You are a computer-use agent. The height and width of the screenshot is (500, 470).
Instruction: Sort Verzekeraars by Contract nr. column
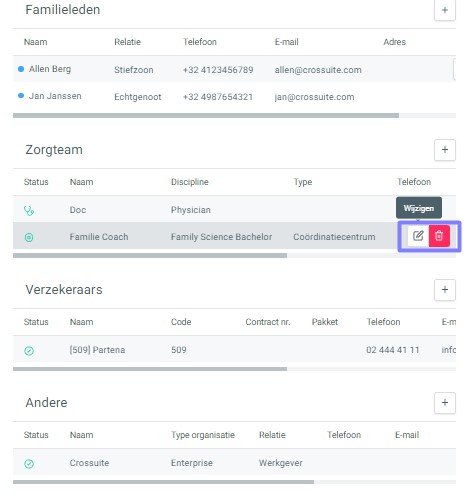(268, 322)
